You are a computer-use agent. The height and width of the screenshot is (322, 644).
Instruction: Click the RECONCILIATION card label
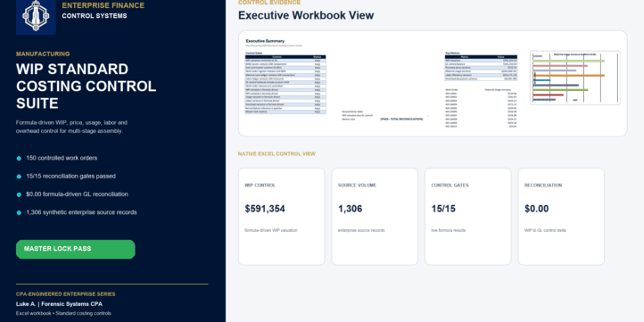coord(543,186)
